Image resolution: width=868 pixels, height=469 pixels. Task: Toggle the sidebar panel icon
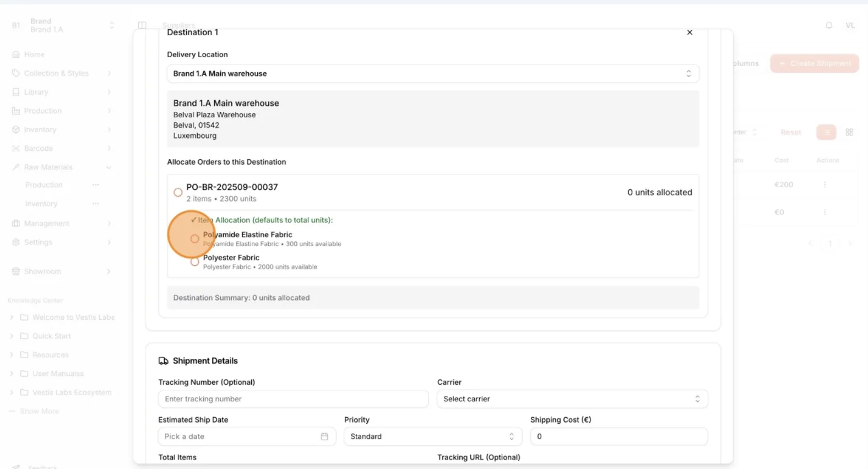click(142, 25)
